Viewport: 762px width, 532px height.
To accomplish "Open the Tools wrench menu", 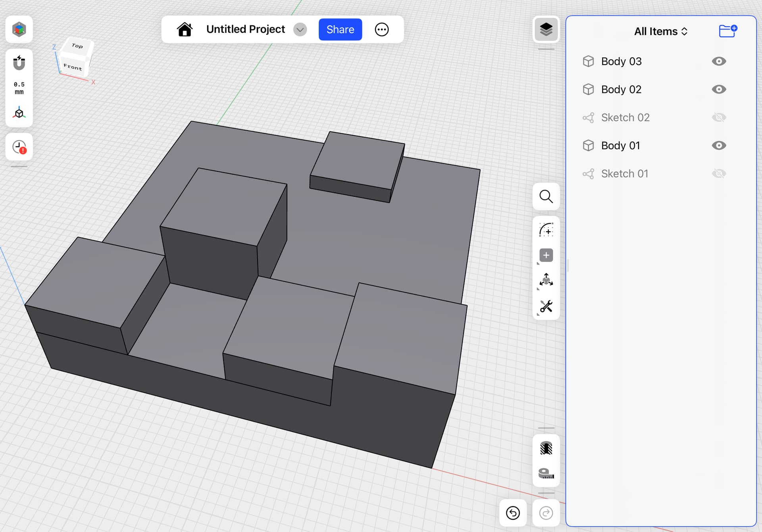I will pyautogui.click(x=546, y=306).
